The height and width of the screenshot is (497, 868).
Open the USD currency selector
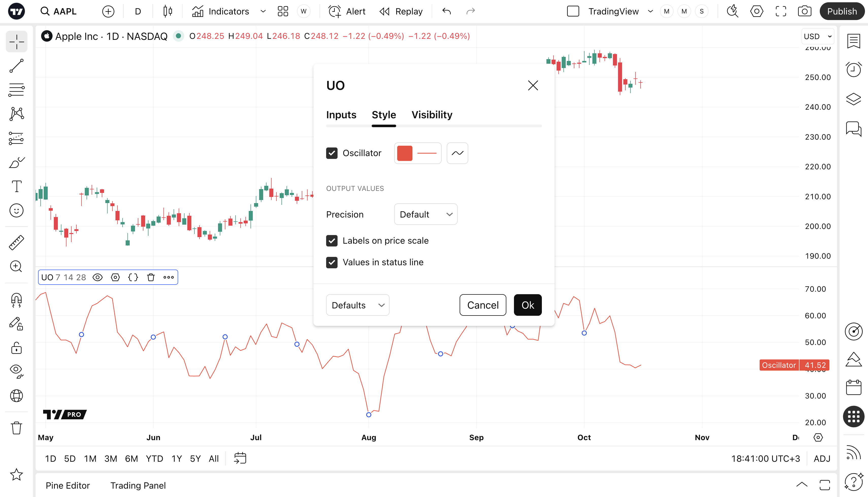[817, 36]
